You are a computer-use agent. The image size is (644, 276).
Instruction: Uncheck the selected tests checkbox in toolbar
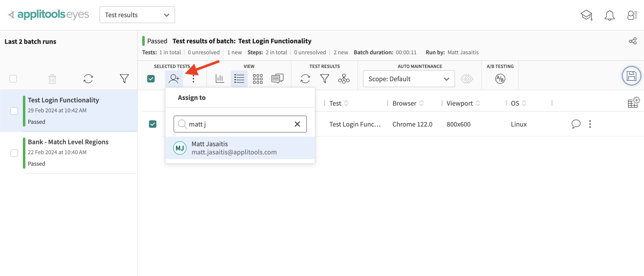coord(151,79)
